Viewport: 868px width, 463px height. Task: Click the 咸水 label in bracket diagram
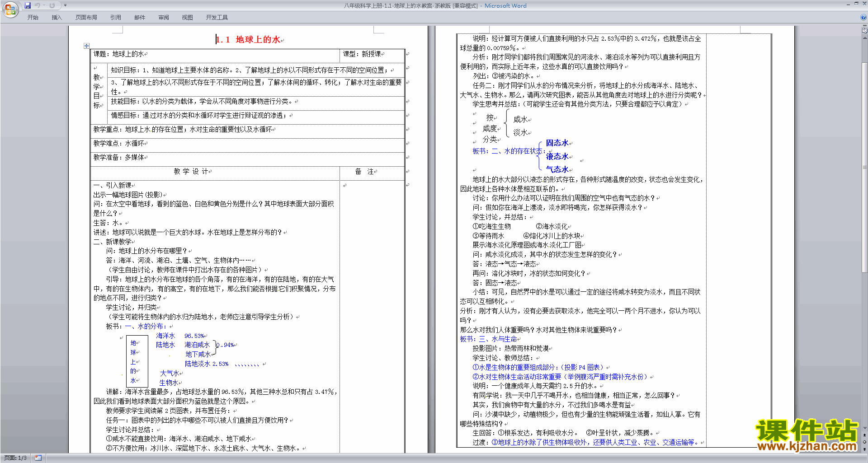tap(520, 120)
